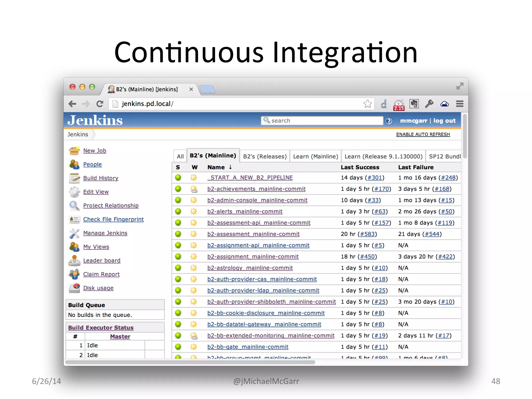532x399 pixels.
Task: Click Manage Jenkins tools icon
Action: [x=74, y=233]
